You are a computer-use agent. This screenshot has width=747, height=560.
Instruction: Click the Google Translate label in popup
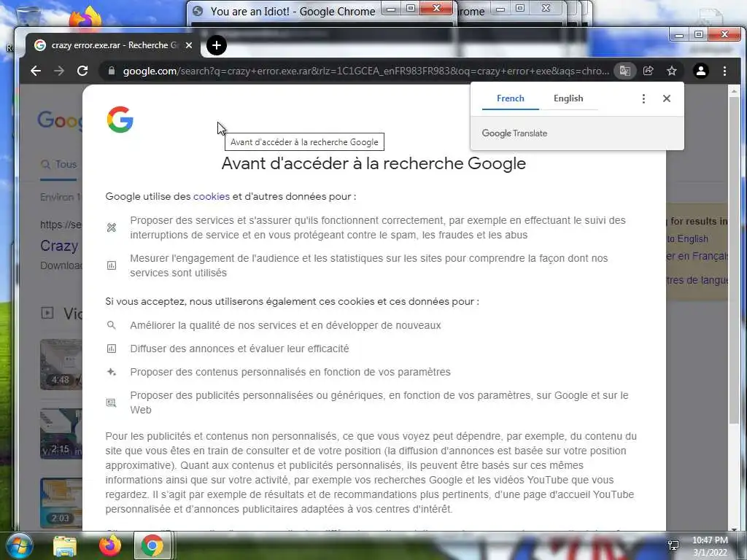(514, 133)
